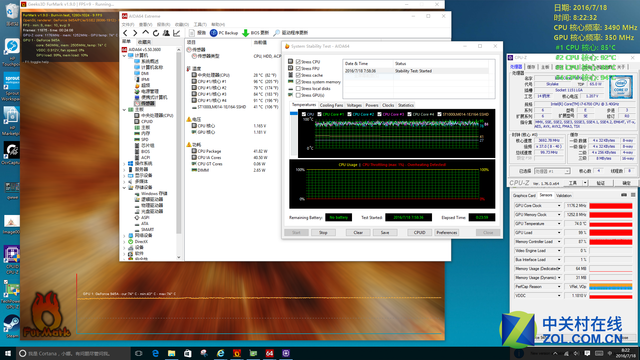The image size is (640, 360).
Task: Switch to Statistics tab
Action: tap(406, 105)
